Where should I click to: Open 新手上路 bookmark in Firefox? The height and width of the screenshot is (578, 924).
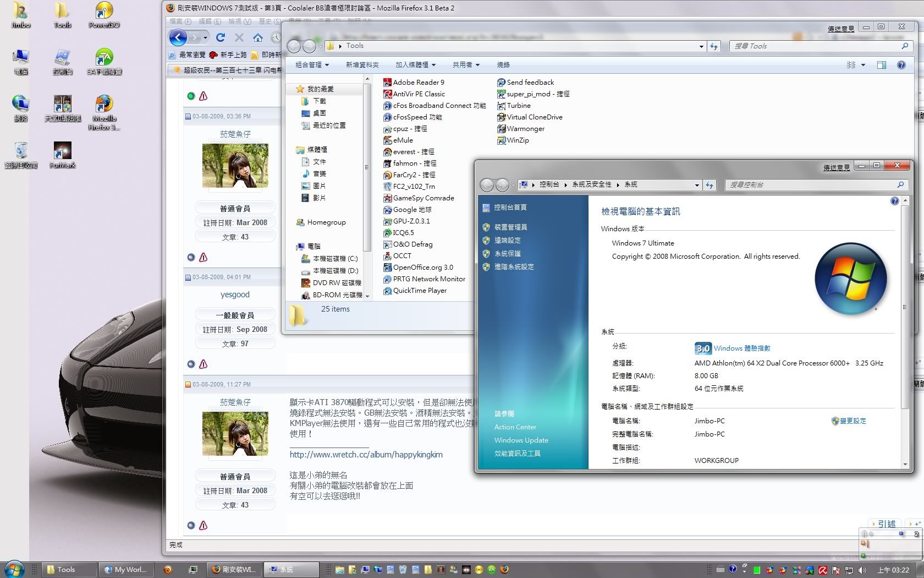point(228,54)
